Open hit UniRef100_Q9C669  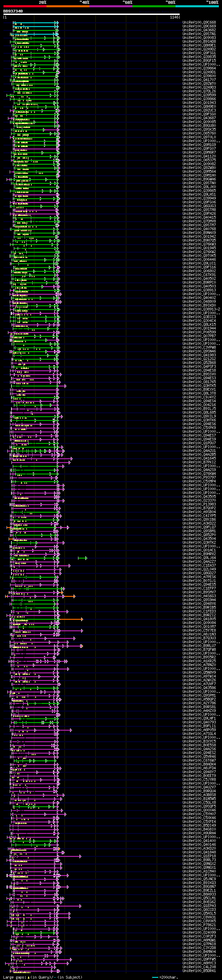[199, 26]
